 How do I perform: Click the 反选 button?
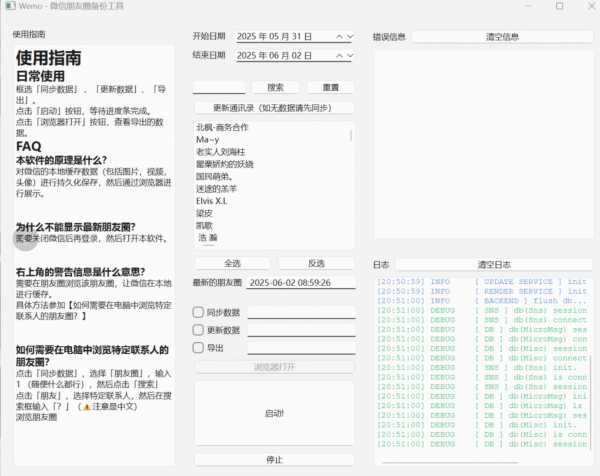point(316,263)
